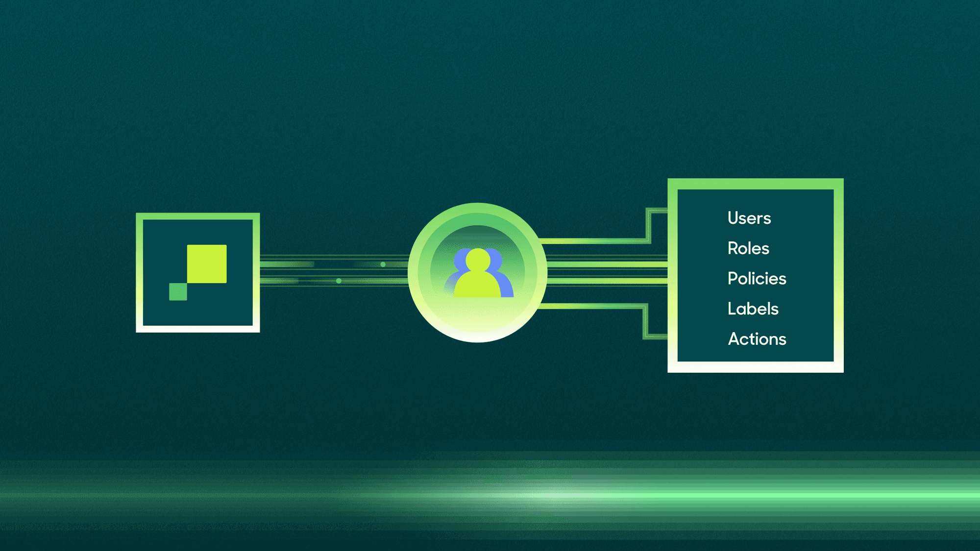Click the Actions node in the panel

pyautogui.click(x=749, y=339)
